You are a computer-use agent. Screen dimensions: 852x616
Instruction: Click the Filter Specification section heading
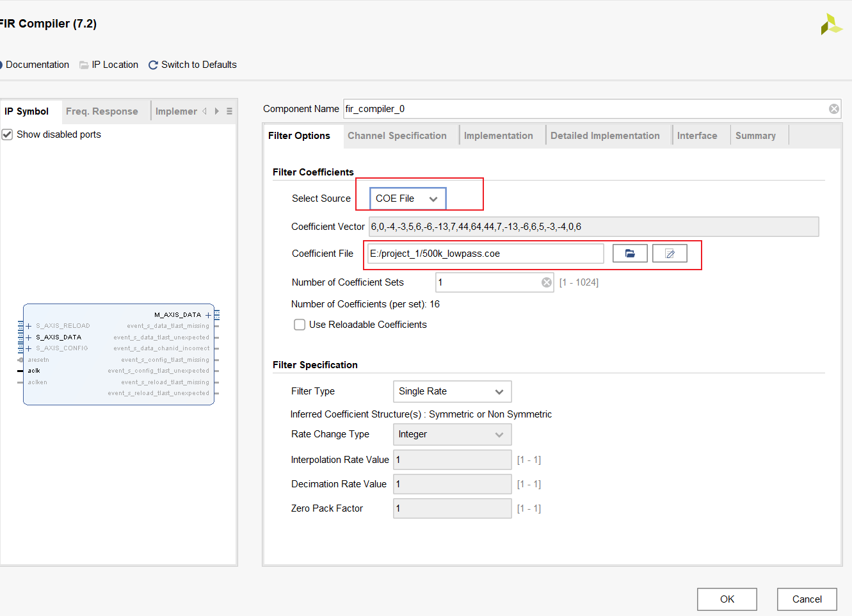click(315, 365)
